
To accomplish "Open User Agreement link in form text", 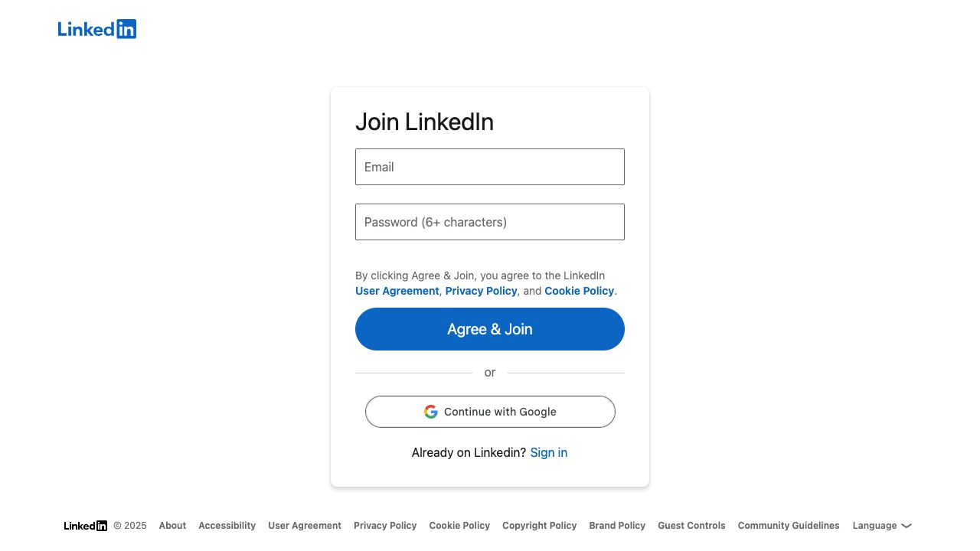I will pos(397,291).
